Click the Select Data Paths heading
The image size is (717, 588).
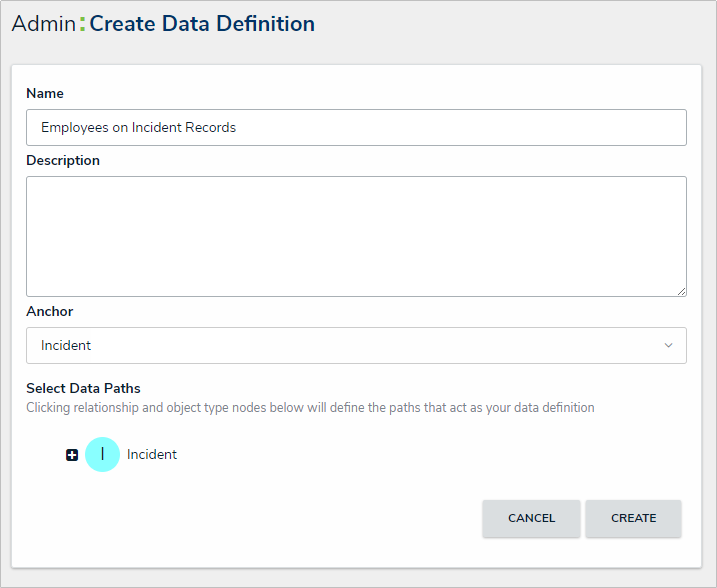[x=83, y=389]
